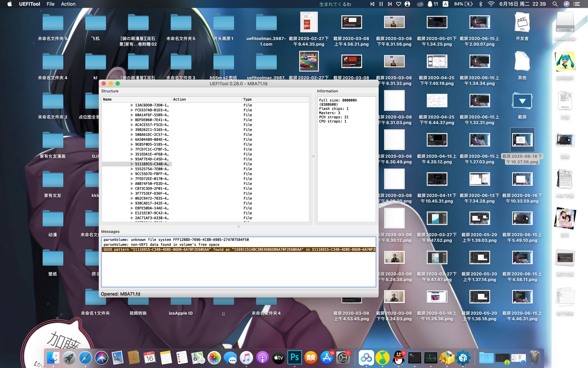The width and height of the screenshot is (588, 368).
Task: Open App Store in the Dock
Action: click(x=327, y=358)
